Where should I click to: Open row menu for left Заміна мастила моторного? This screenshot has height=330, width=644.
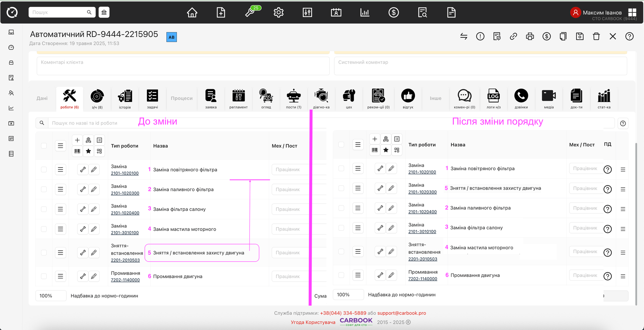[60, 229]
